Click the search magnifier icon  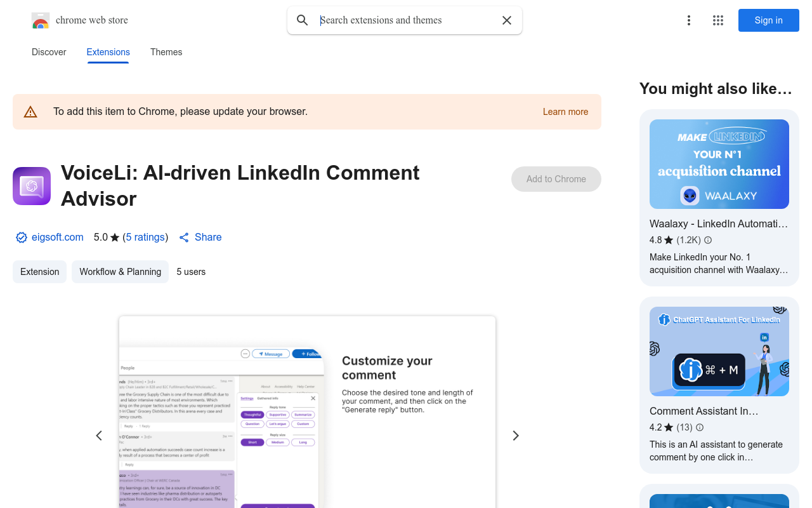(303, 20)
